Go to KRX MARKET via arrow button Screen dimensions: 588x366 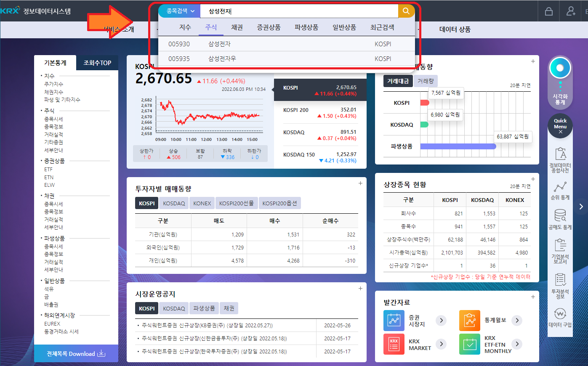(441, 344)
